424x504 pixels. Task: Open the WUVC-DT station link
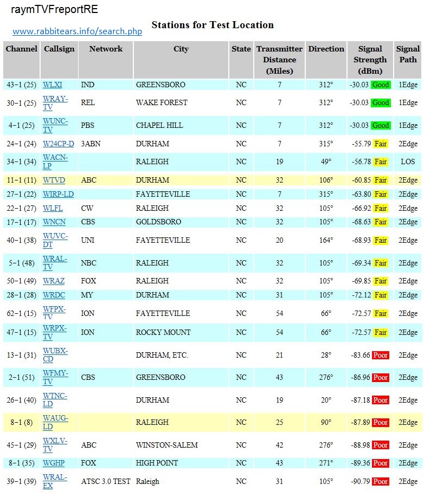[x=55, y=240]
